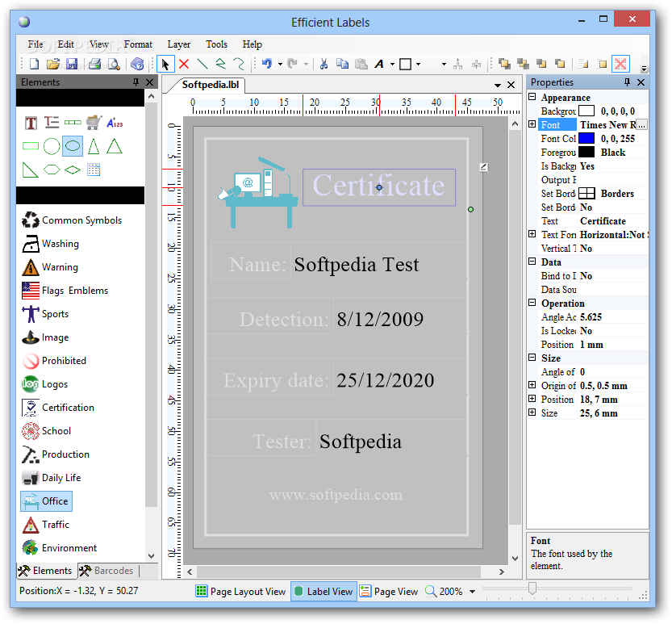The height and width of the screenshot is (624, 672).
Task: Undo with the blue arrow icon
Action: [x=267, y=65]
